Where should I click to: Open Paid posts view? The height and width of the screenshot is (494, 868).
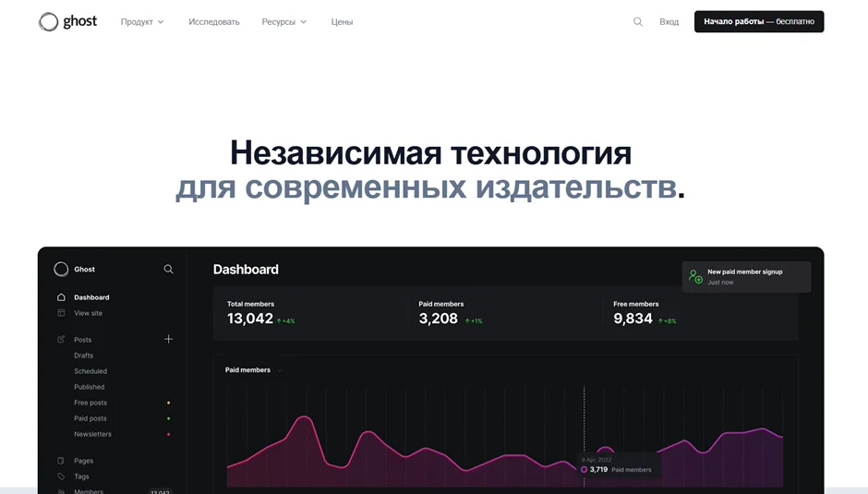[x=90, y=418]
